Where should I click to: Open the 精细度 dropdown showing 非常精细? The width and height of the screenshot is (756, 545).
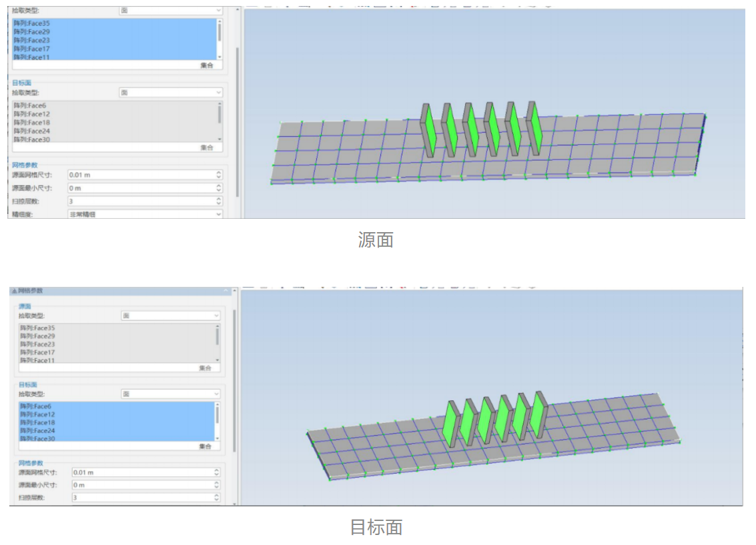(145, 214)
